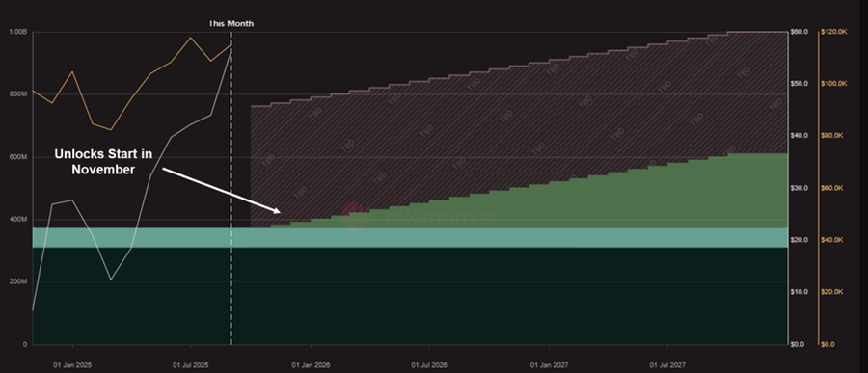
Task: Select the dashed This Month vertical marker line
Action: point(231,188)
